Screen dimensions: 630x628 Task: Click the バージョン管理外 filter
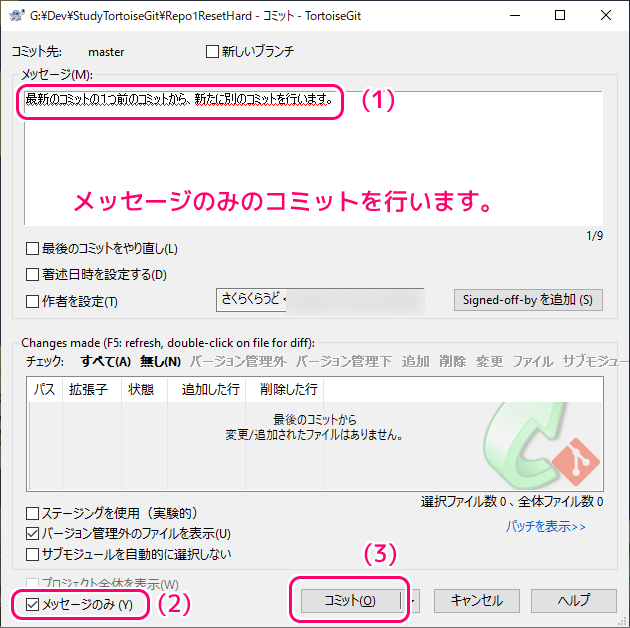pyautogui.click(x=238, y=361)
